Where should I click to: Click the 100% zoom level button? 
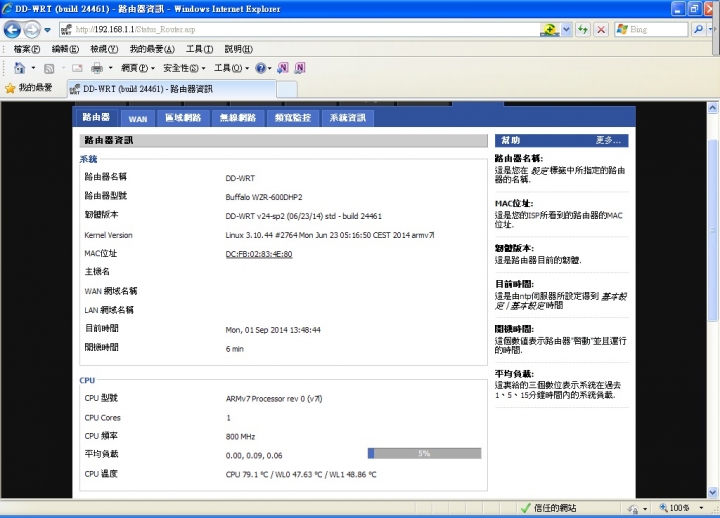point(675,508)
